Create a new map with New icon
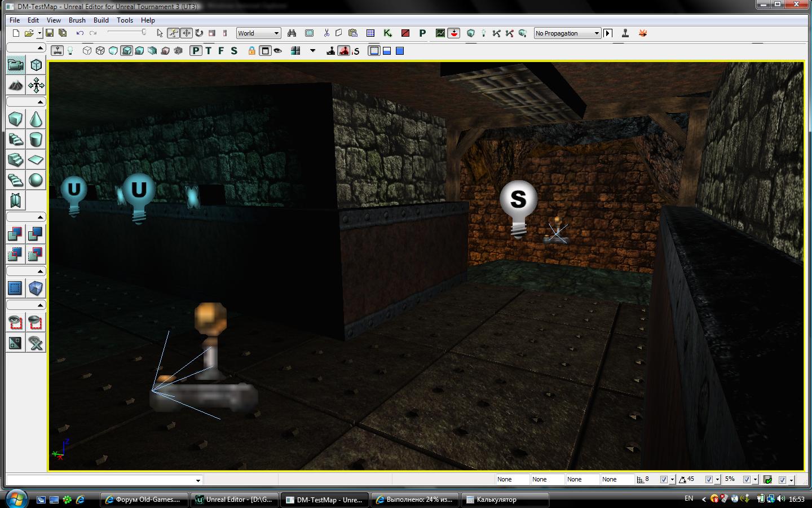The width and height of the screenshot is (812, 508). [x=16, y=33]
